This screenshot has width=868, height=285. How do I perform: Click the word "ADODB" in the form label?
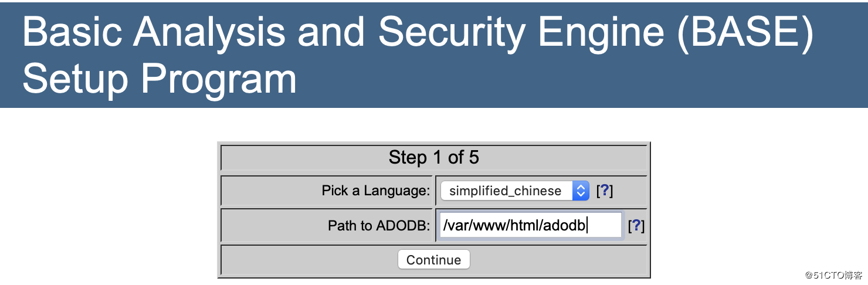(402, 226)
